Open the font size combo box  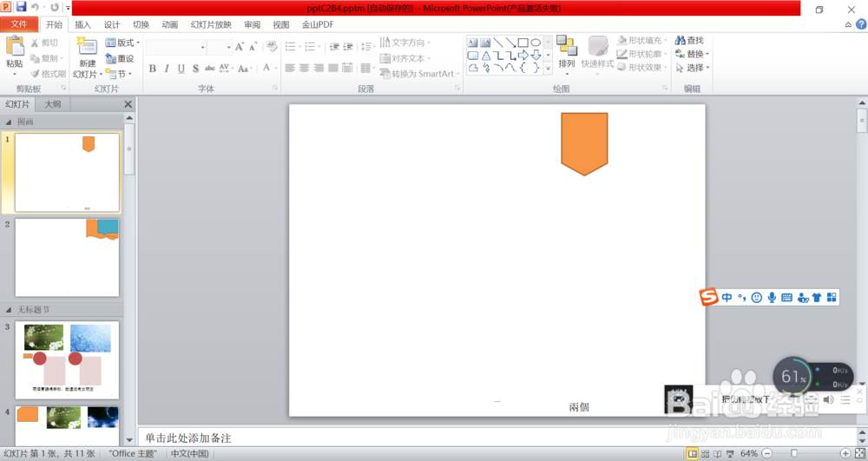(x=220, y=47)
